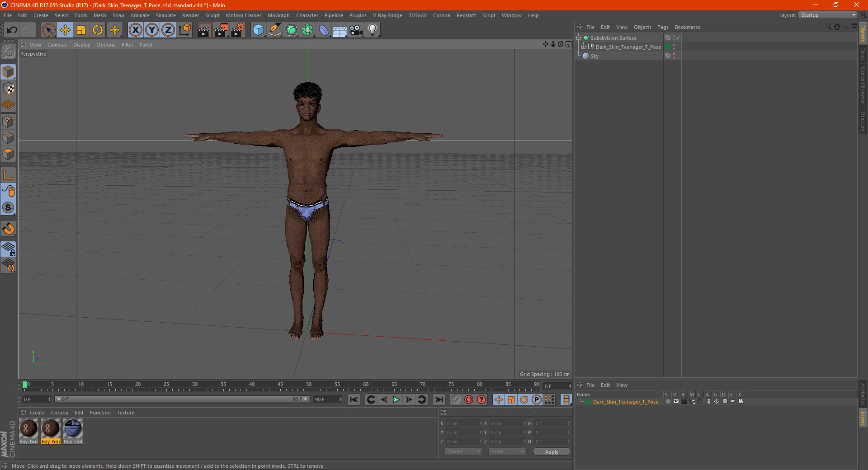Switch to Polygons mode
Screen dimensions: 868x470
point(8,154)
